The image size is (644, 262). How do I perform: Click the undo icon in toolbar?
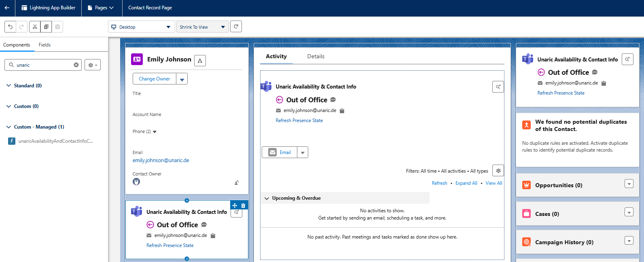[11, 27]
